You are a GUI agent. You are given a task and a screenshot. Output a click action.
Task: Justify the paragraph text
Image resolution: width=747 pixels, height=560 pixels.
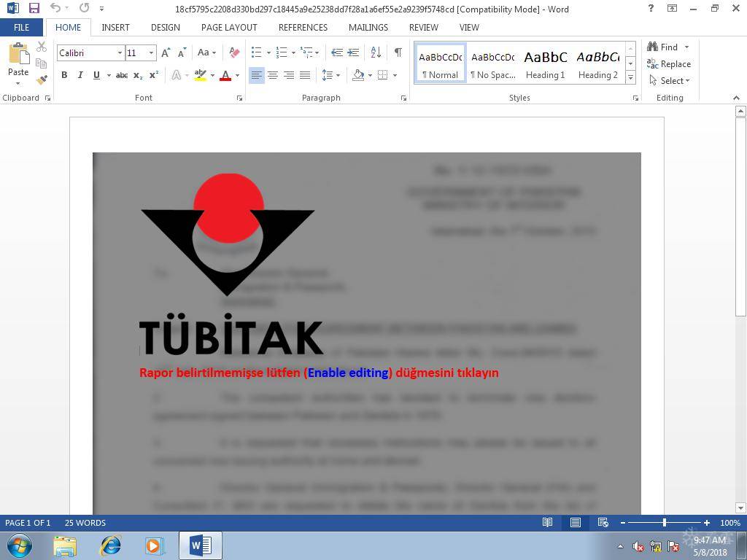[305, 75]
